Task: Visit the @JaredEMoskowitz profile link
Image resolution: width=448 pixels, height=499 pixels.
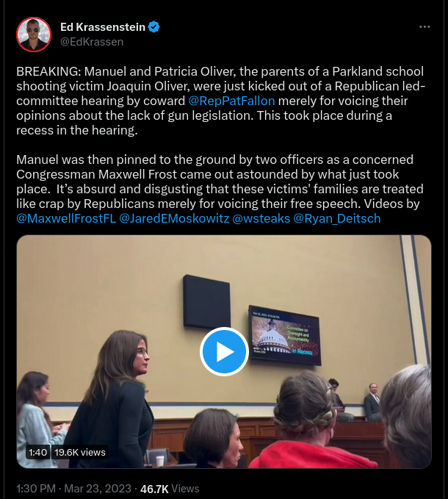Action: [174, 218]
